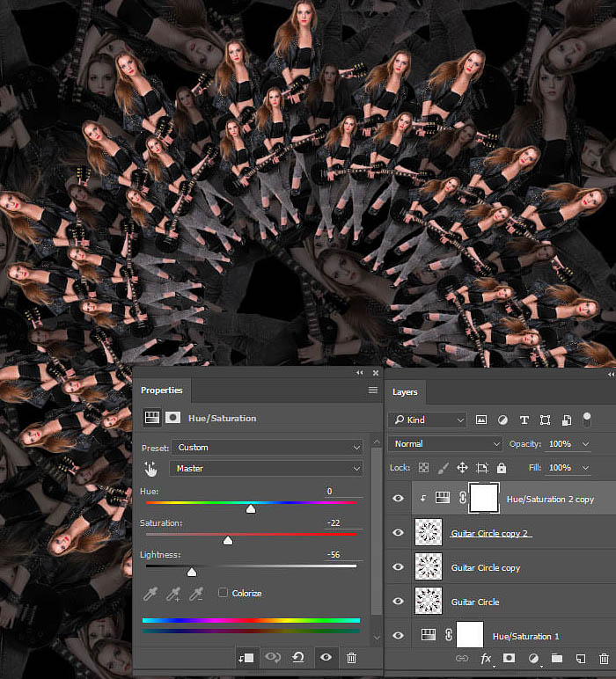Select the Guitar Circle copy layer name
Screen dimensions: 616x679
pyautogui.click(x=486, y=567)
